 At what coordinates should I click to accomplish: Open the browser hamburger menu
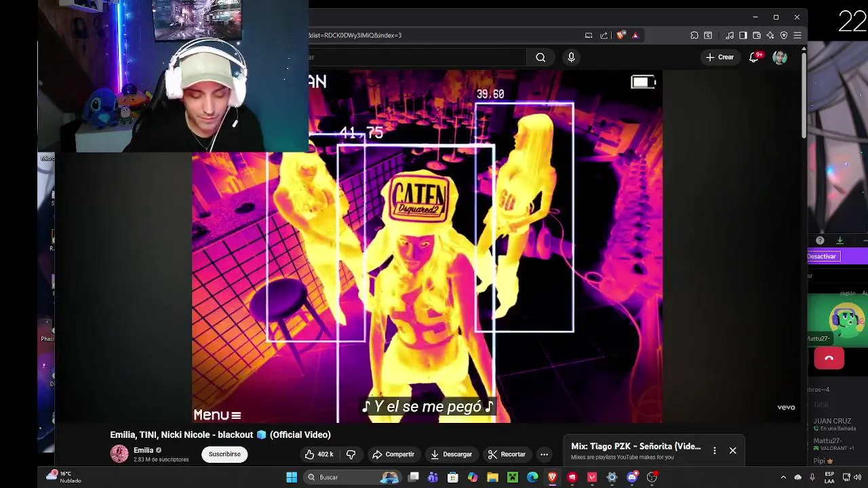click(x=797, y=35)
